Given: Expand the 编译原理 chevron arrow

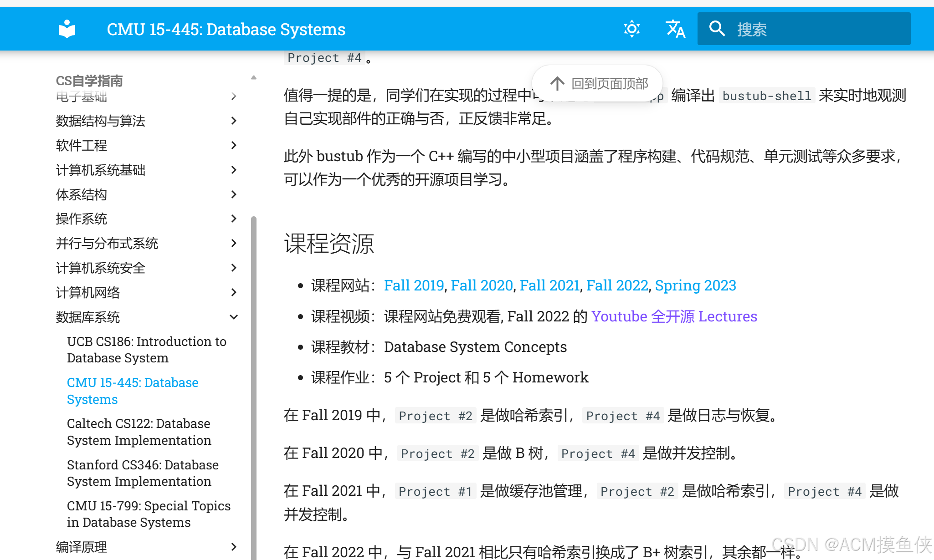Looking at the screenshot, I should (x=234, y=547).
